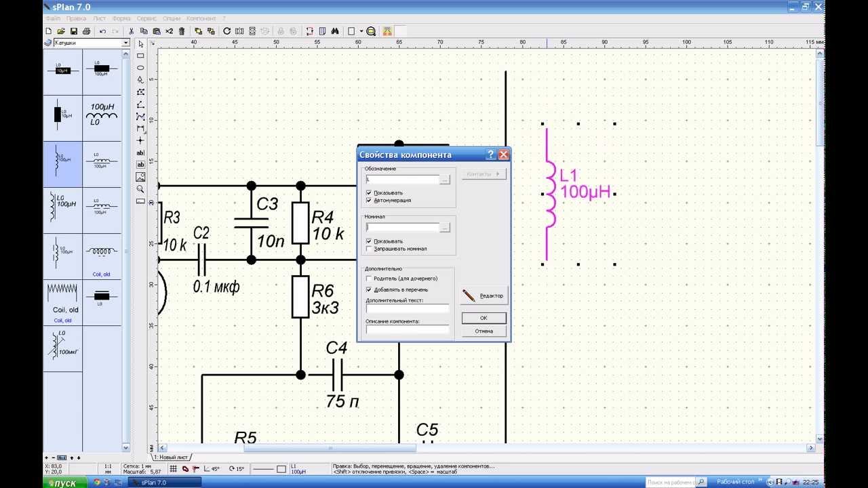Screen dimensions: 868x488
Task: Open the 'Компонент' menu
Action: (x=201, y=18)
